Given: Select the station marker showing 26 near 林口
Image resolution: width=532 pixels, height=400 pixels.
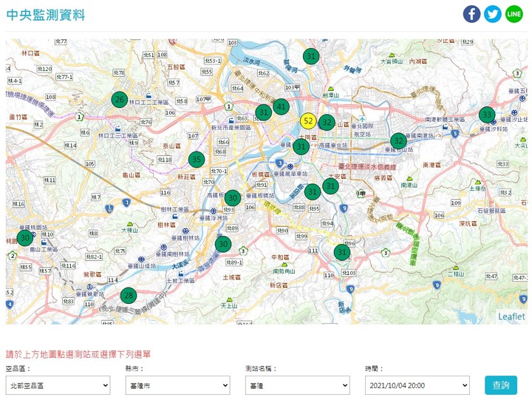Looking at the screenshot, I should (120, 100).
